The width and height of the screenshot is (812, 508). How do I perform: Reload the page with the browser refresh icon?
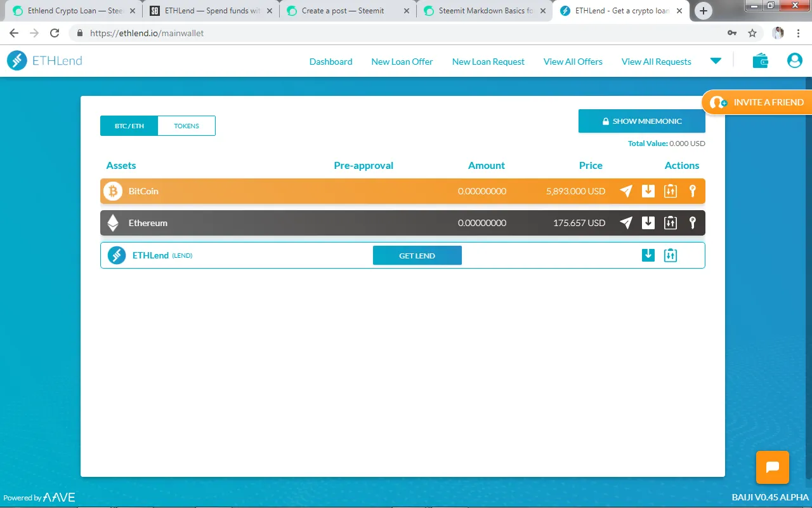(x=55, y=33)
